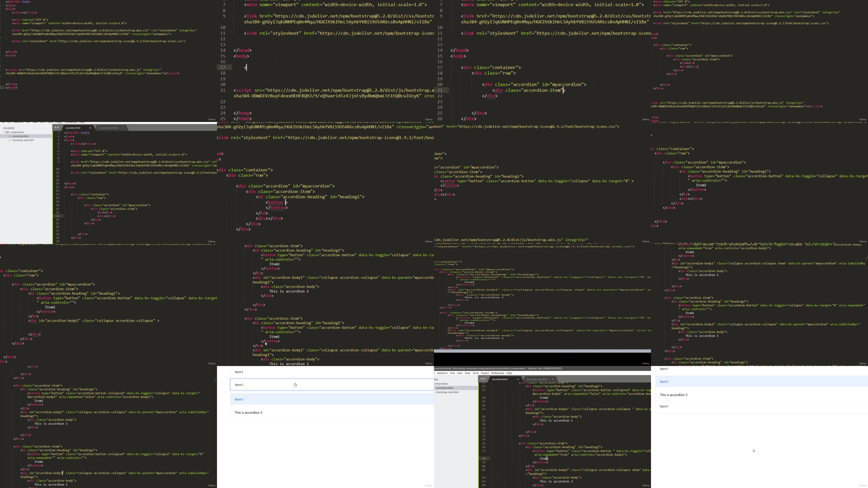The height and width of the screenshot is (488, 868).
Task: Collapse blue Item1 header above 'This is accordion 3'
Action: click(x=332, y=399)
